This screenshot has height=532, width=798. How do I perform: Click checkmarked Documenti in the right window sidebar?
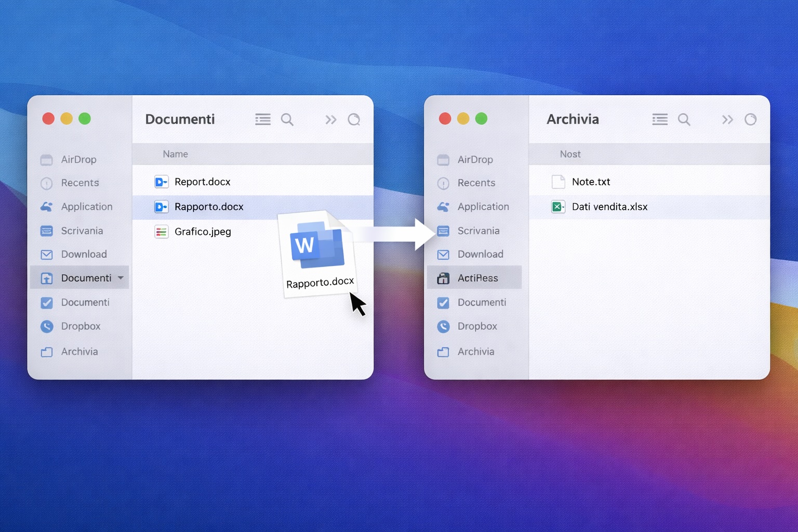pyautogui.click(x=481, y=302)
